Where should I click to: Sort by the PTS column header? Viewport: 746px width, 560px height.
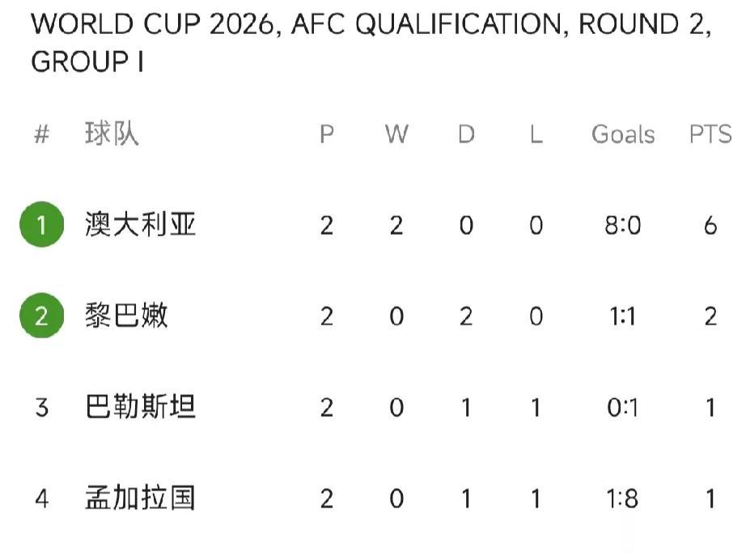pos(710,134)
